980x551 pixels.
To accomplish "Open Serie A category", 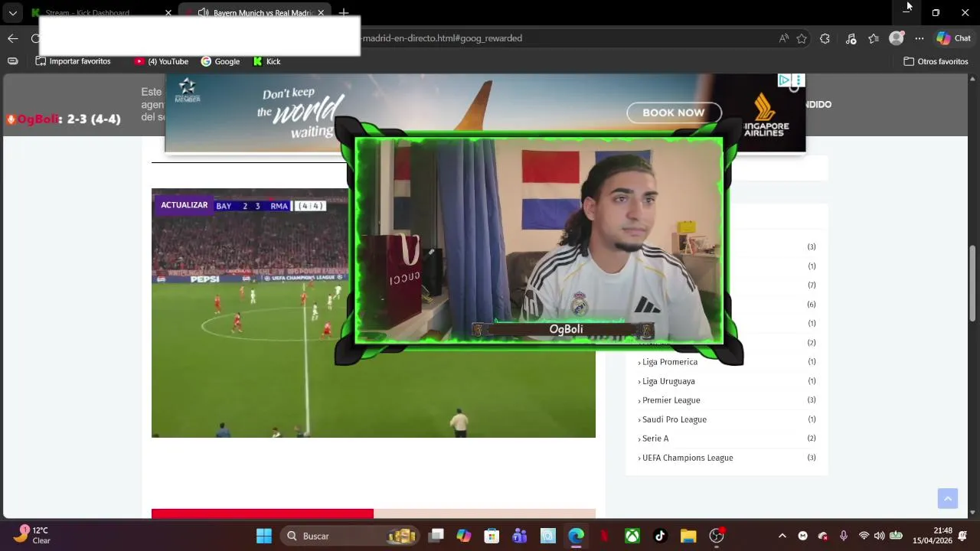I will click(x=655, y=439).
